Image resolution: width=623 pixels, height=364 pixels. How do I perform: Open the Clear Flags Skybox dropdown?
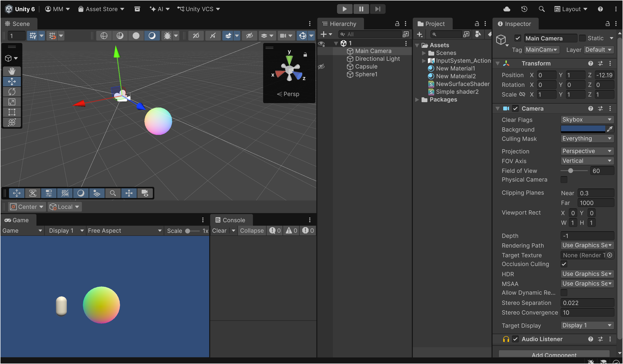(x=587, y=120)
